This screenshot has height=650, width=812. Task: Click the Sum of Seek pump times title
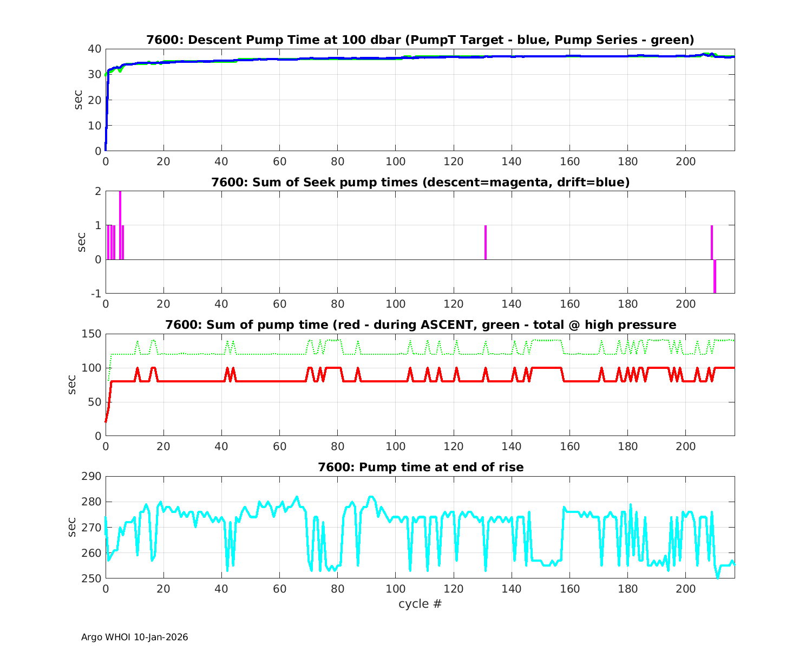click(x=420, y=183)
